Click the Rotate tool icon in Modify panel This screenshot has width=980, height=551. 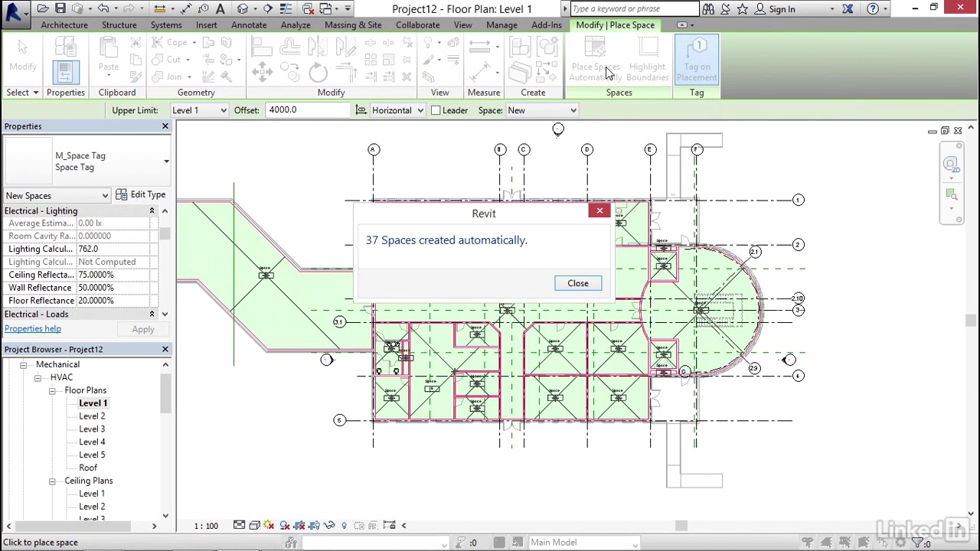pos(318,73)
